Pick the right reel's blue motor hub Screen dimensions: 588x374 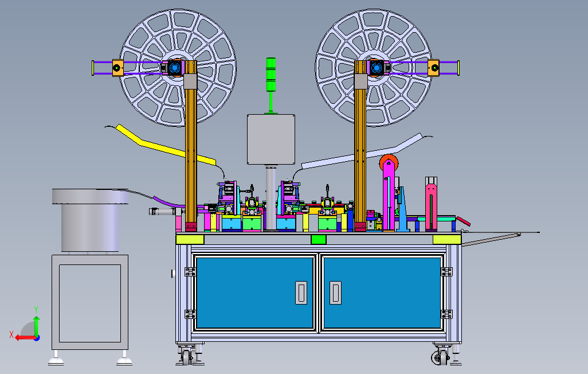(x=376, y=68)
